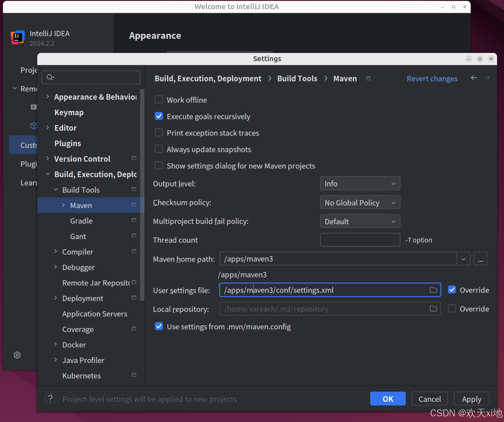Select Plugins in settings tree
This screenshot has width=504, height=422.
coord(68,143)
